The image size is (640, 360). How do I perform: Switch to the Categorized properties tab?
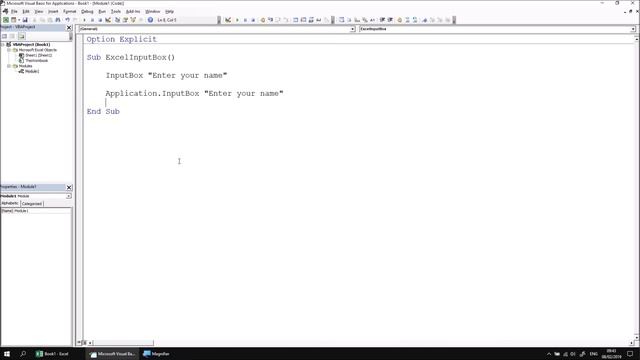pos(32,203)
